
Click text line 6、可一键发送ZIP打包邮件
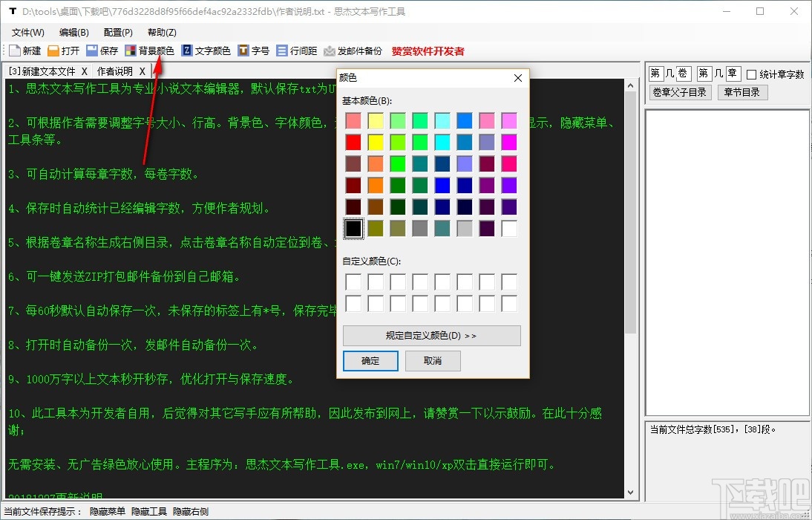point(124,277)
